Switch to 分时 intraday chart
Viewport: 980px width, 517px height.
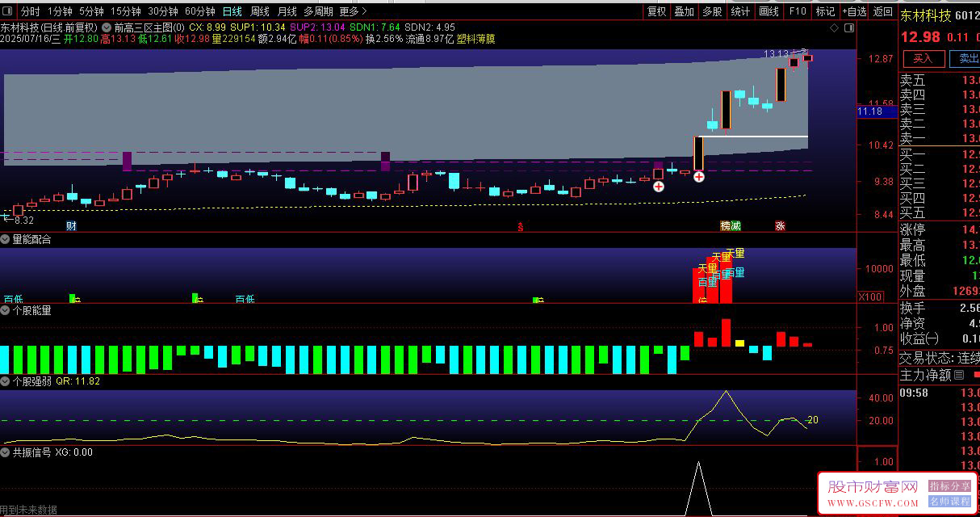pos(30,11)
